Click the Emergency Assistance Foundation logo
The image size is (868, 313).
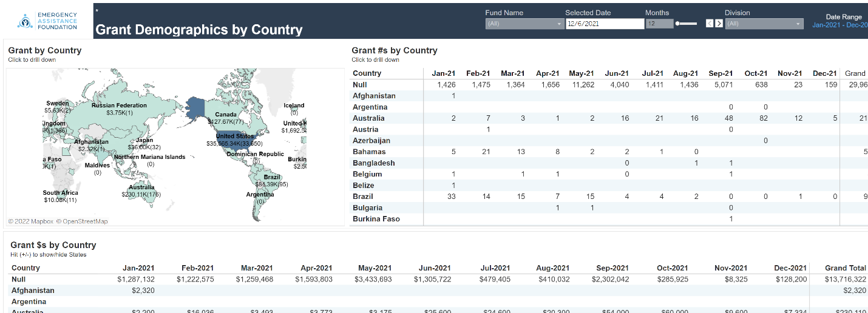click(x=48, y=21)
